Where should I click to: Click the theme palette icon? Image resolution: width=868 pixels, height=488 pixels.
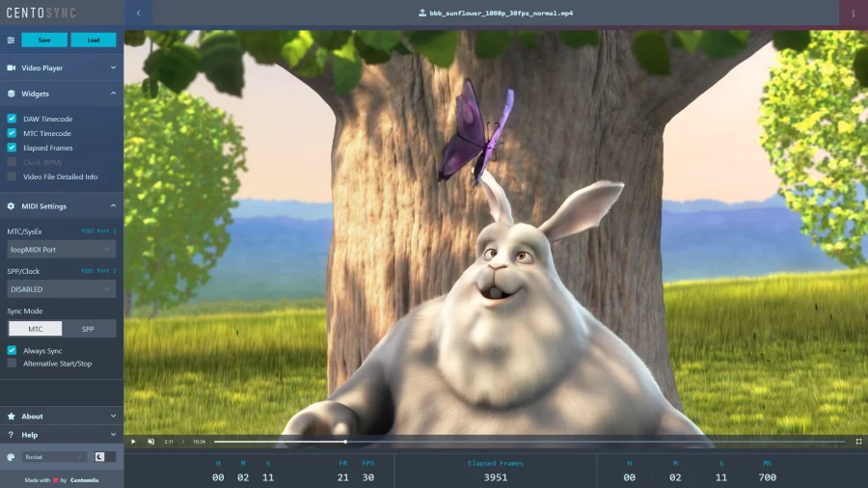pyautogui.click(x=11, y=457)
